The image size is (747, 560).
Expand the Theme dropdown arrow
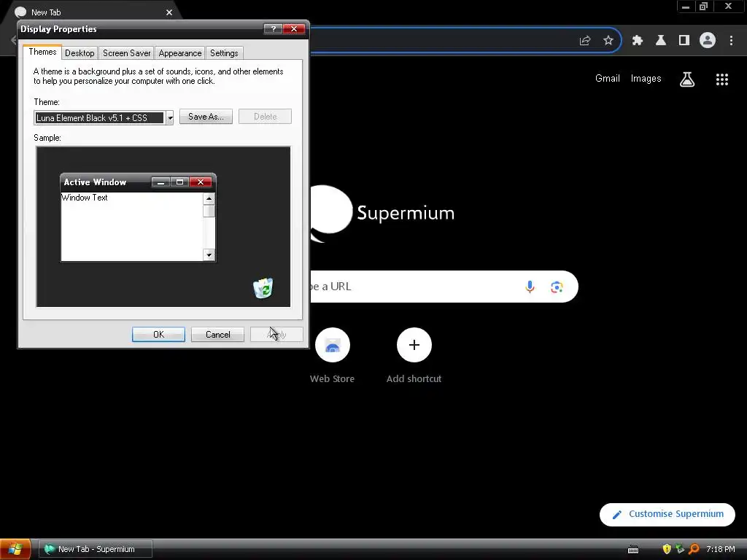click(x=169, y=117)
